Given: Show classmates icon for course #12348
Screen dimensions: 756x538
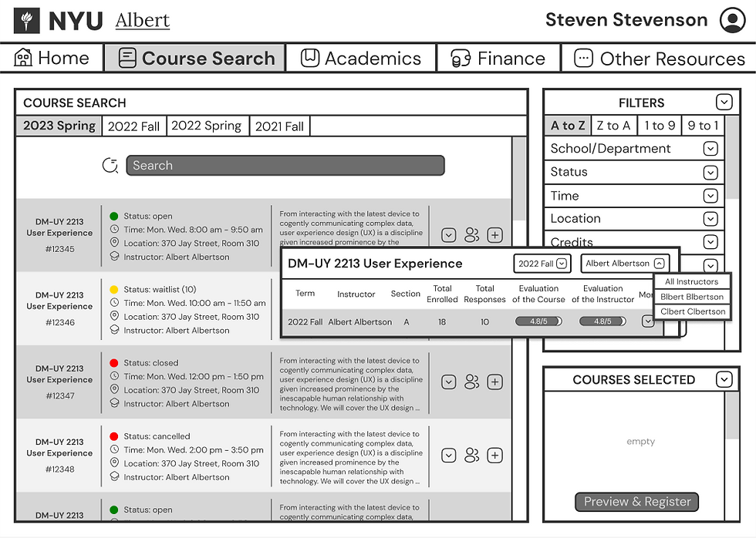Looking at the screenshot, I should (x=472, y=456).
